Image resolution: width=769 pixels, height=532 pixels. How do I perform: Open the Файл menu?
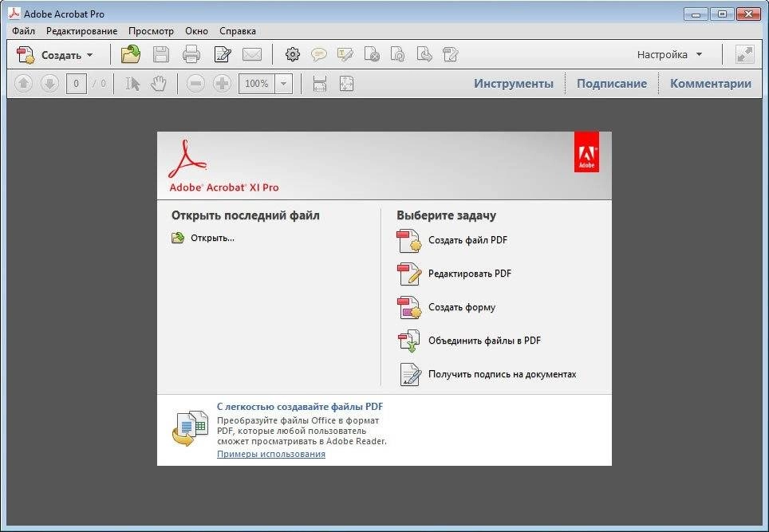click(x=24, y=31)
